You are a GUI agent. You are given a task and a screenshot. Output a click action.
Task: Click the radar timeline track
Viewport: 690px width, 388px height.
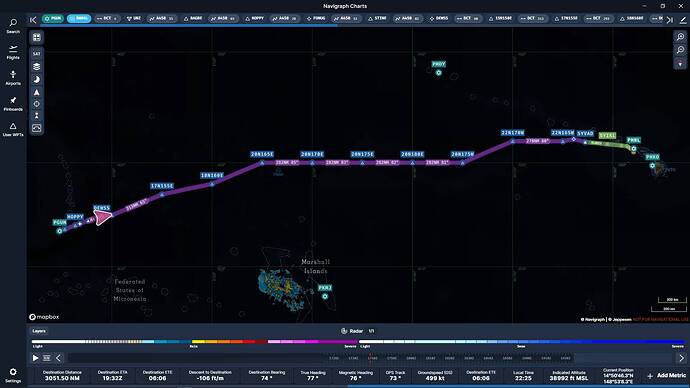(370, 358)
